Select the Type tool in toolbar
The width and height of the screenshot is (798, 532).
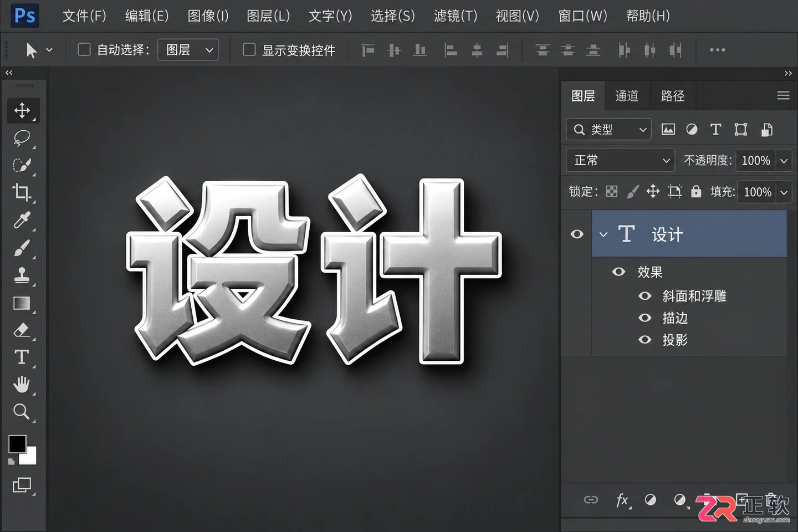[x=22, y=357]
